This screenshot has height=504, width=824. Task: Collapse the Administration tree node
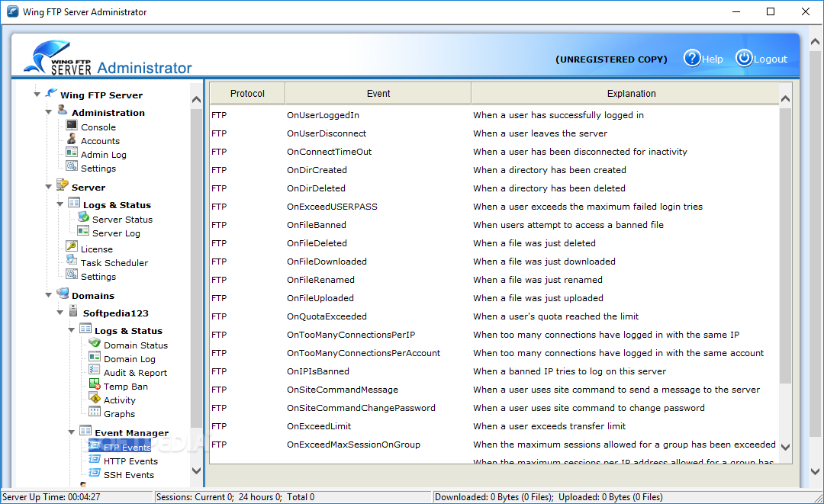pyautogui.click(x=48, y=112)
